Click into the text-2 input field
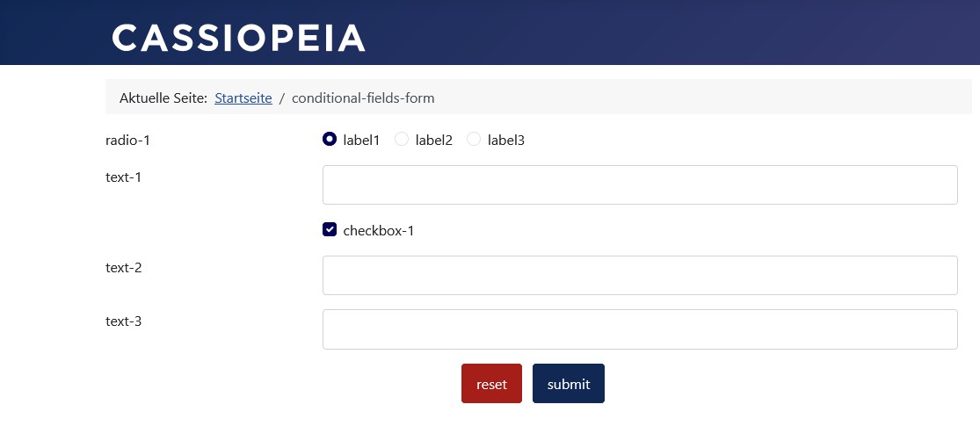Image resolution: width=980 pixels, height=426 pixels. coord(640,276)
